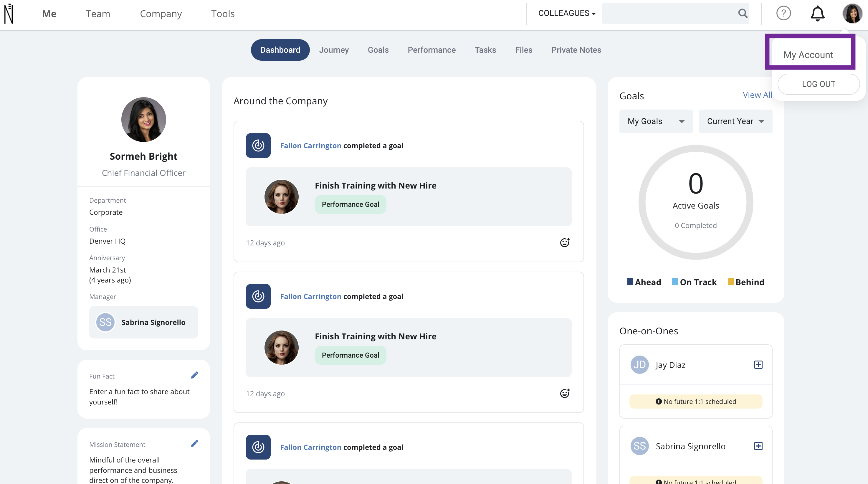Open Sabrina Signorello manager card
The width and height of the screenshot is (868, 484).
(x=143, y=322)
